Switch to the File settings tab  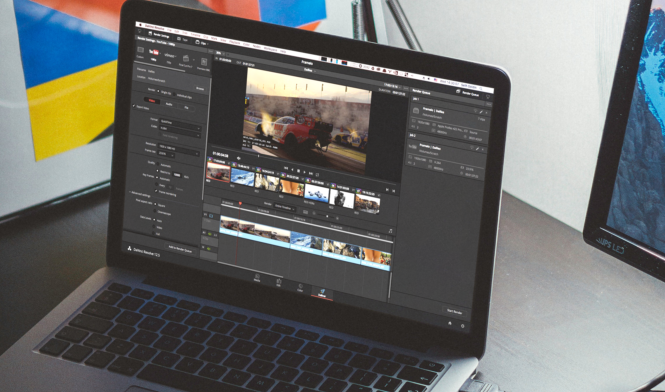[x=186, y=108]
